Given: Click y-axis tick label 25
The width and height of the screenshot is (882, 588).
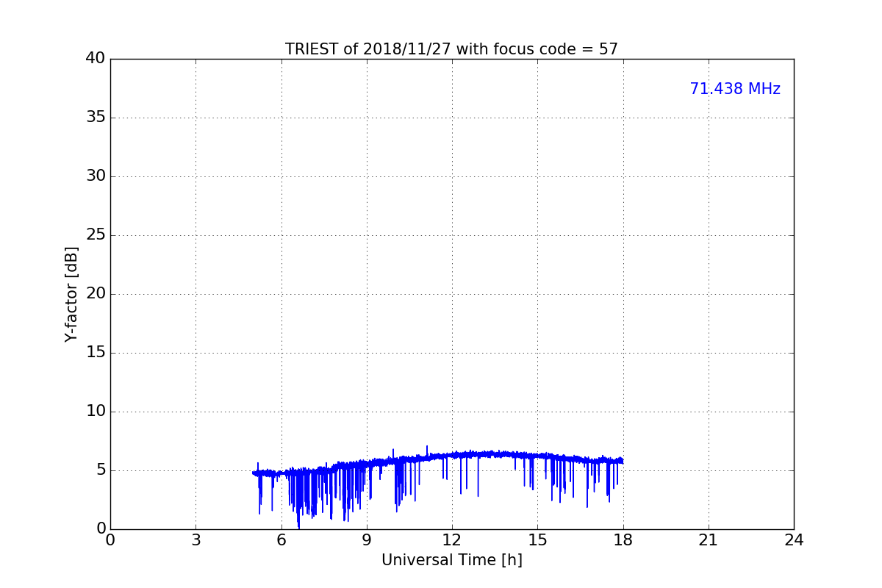Looking at the screenshot, I should [x=96, y=235].
